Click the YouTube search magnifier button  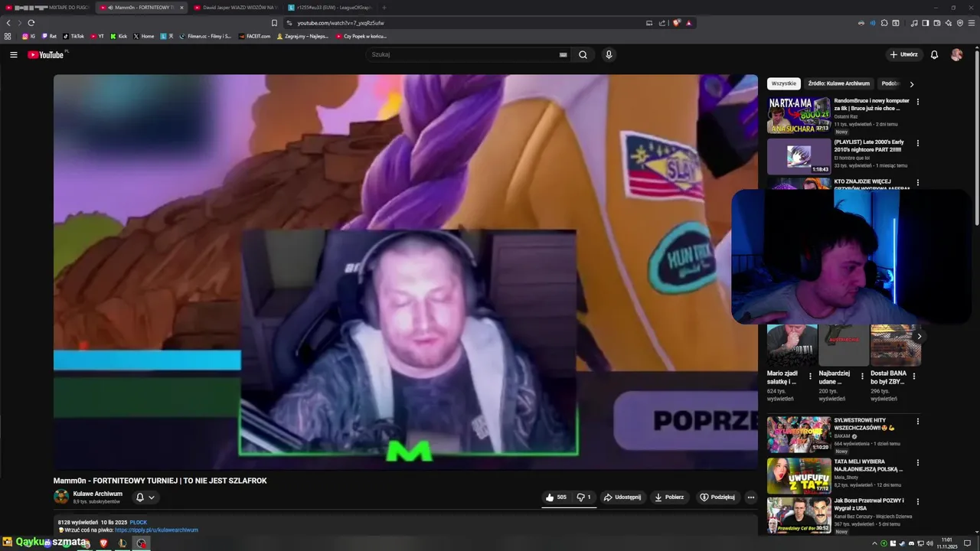point(583,54)
